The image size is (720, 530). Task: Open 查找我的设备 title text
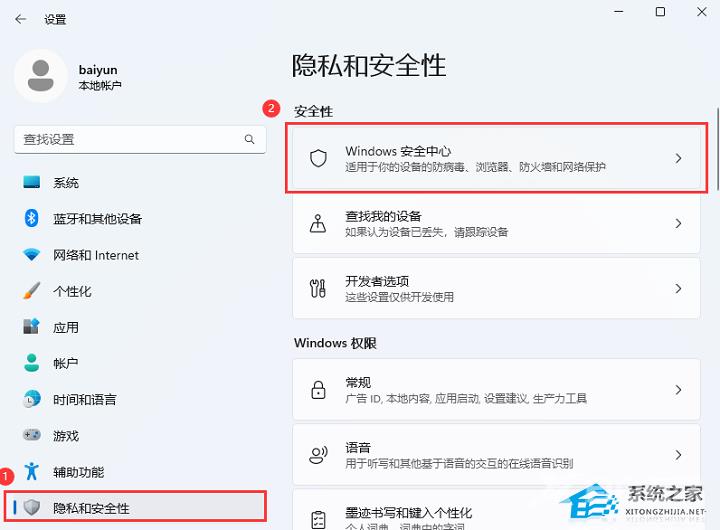383,216
